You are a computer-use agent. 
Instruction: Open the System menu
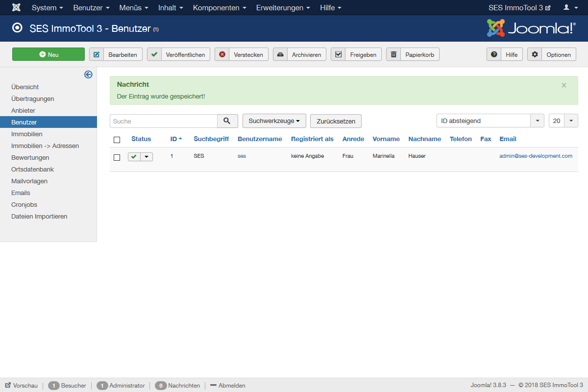pyautogui.click(x=48, y=8)
